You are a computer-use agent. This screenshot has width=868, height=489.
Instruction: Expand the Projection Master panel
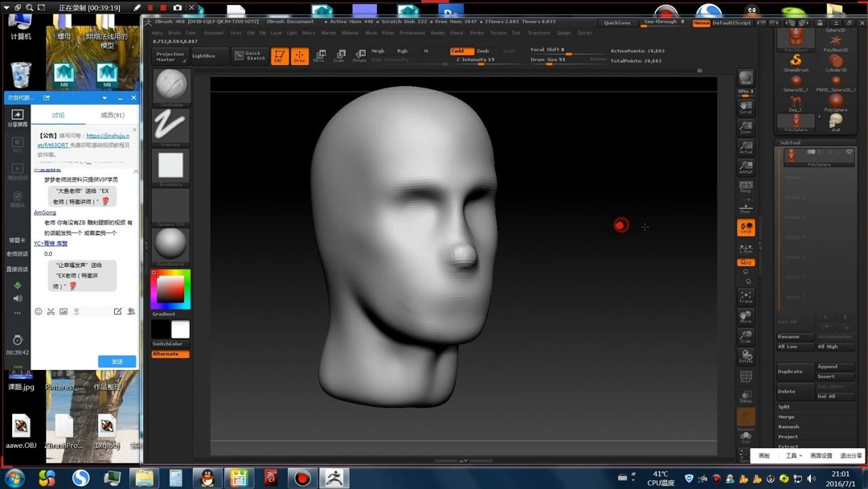170,56
